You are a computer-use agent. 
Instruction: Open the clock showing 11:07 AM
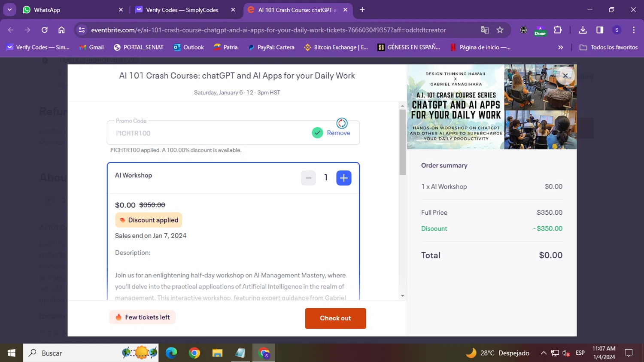(604, 353)
